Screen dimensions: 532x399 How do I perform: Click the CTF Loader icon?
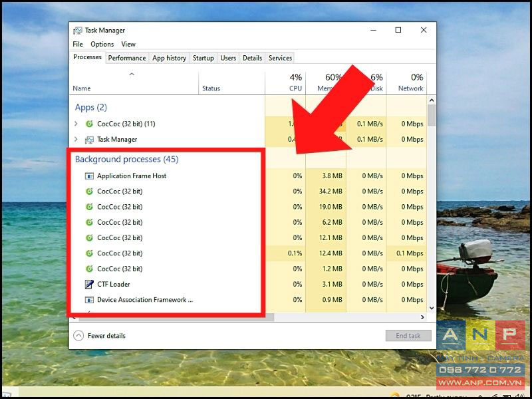click(x=89, y=285)
